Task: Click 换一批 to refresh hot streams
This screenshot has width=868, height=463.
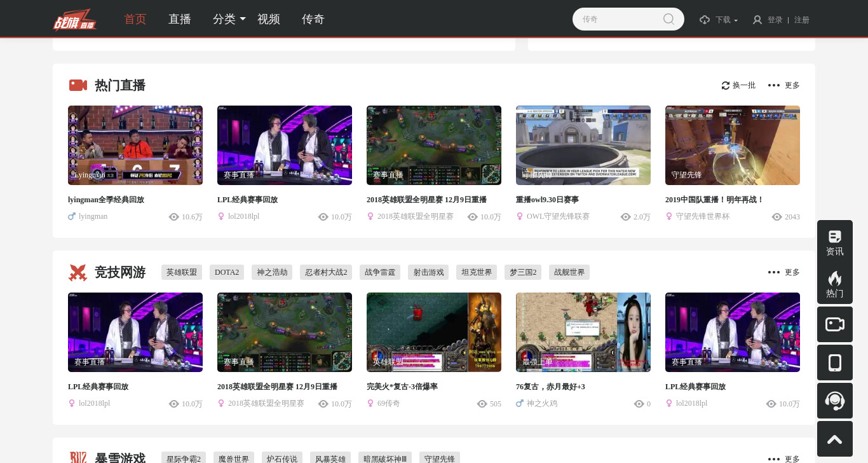Action: [744, 85]
